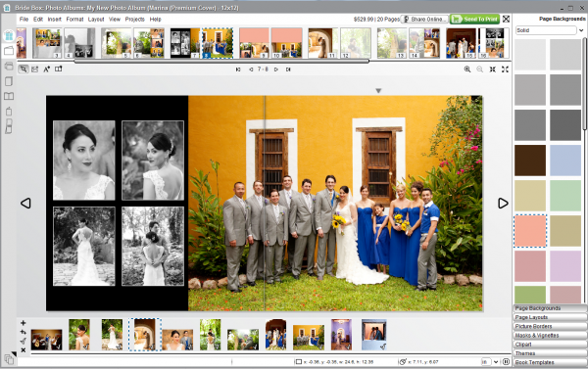Go to next spread with right arrow
588x369 pixels.
(503, 203)
